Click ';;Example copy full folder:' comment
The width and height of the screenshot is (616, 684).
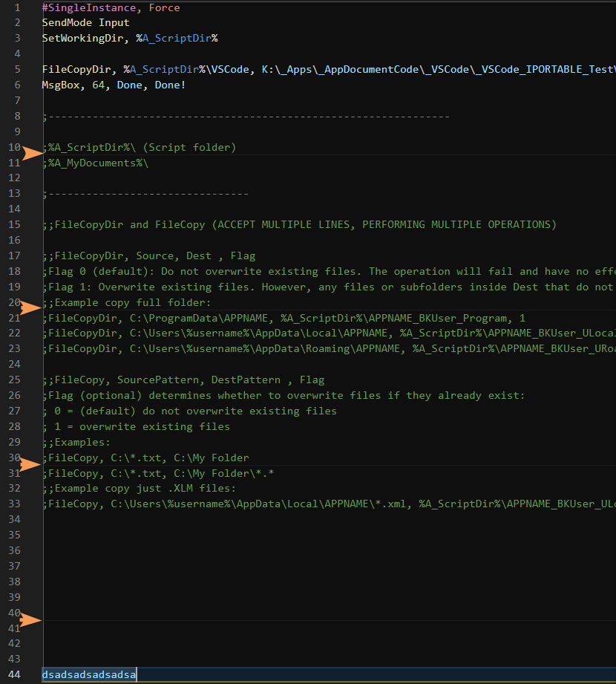pos(126,303)
